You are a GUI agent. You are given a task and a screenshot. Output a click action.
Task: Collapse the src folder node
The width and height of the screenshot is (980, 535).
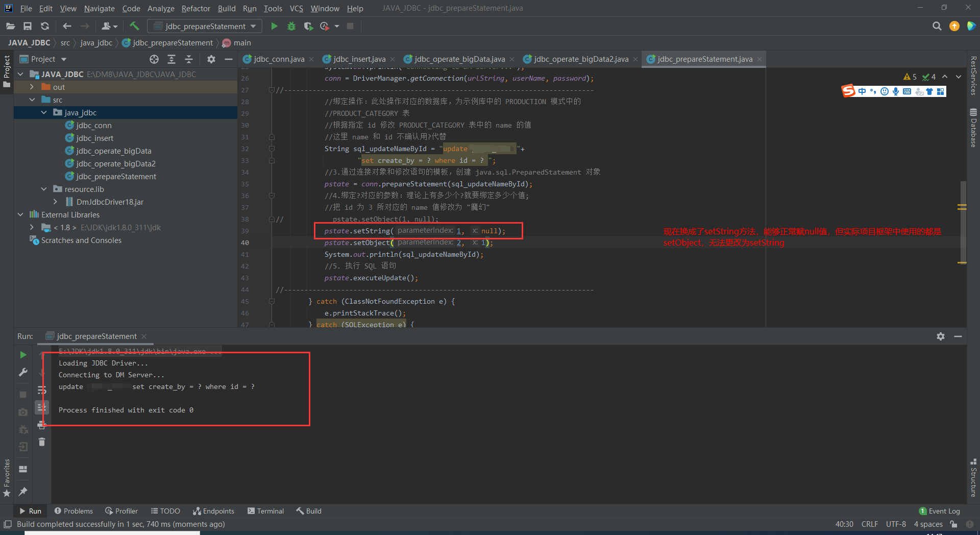[32, 100]
